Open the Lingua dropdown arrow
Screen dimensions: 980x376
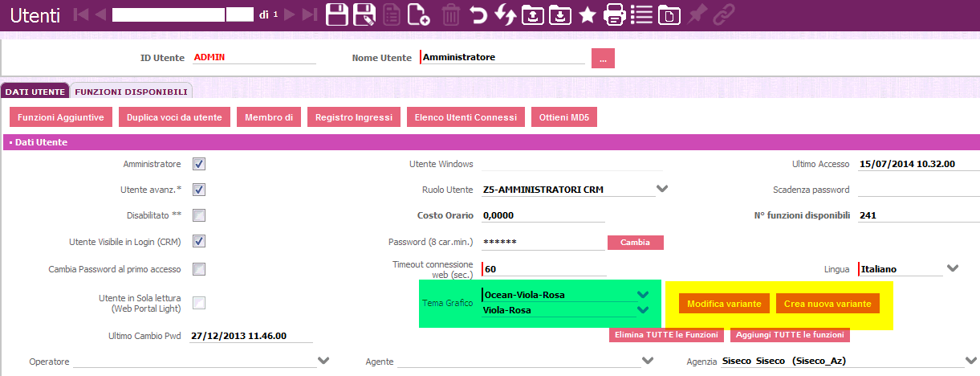(x=953, y=268)
